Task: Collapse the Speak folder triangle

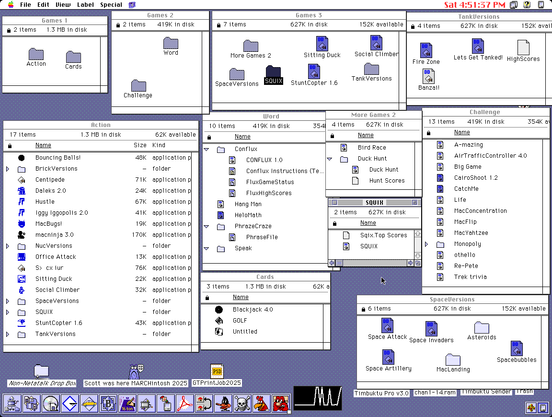Action: click(x=207, y=249)
